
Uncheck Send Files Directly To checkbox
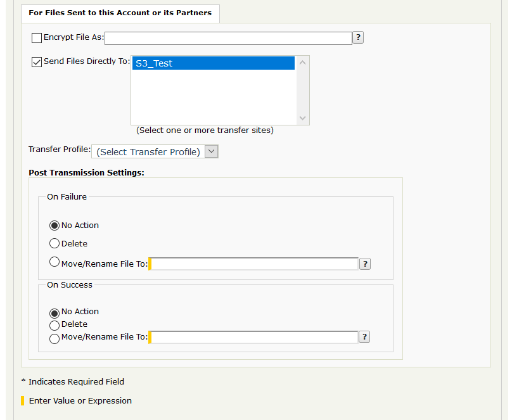click(x=37, y=62)
